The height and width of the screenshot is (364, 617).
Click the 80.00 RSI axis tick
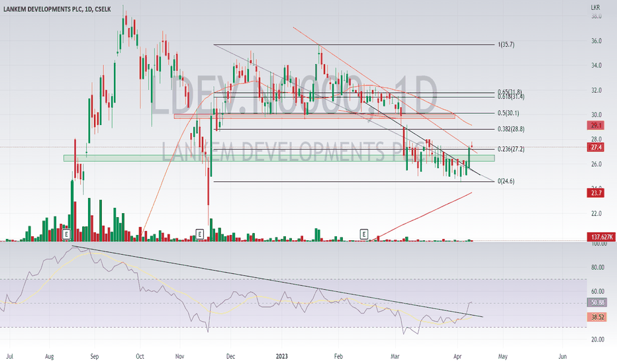click(x=598, y=267)
